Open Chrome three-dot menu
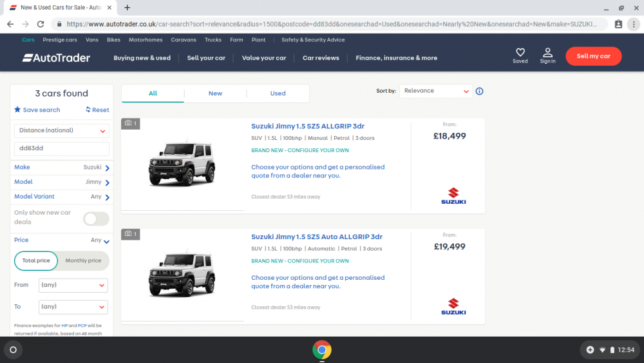The height and width of the screenshot is (363, 644). [634, 25]
